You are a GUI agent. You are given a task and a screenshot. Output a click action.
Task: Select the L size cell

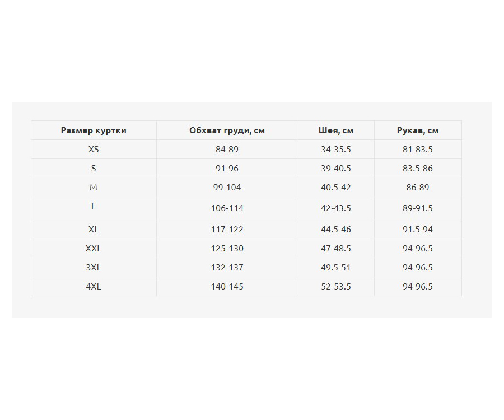tap(94, 207)
